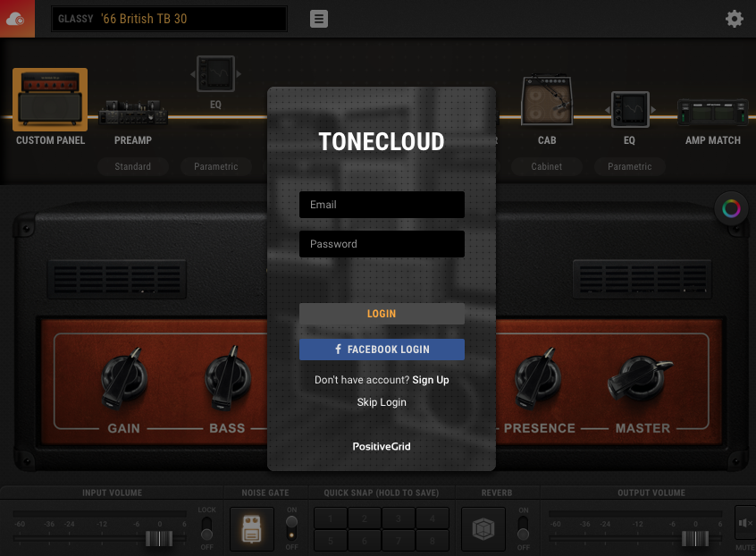This screenshot has height=556, width=756.
Task: Select Quick Snap slot 7
Action: point(399,541)
